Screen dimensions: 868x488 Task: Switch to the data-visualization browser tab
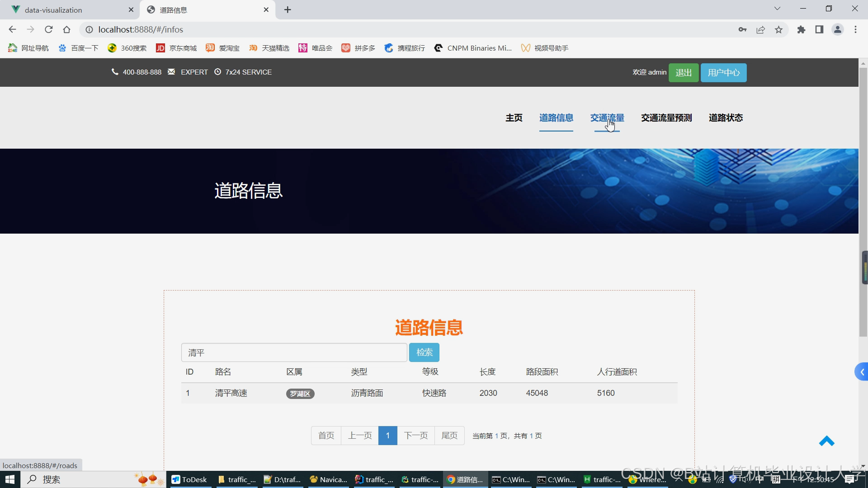click(53, 10)
